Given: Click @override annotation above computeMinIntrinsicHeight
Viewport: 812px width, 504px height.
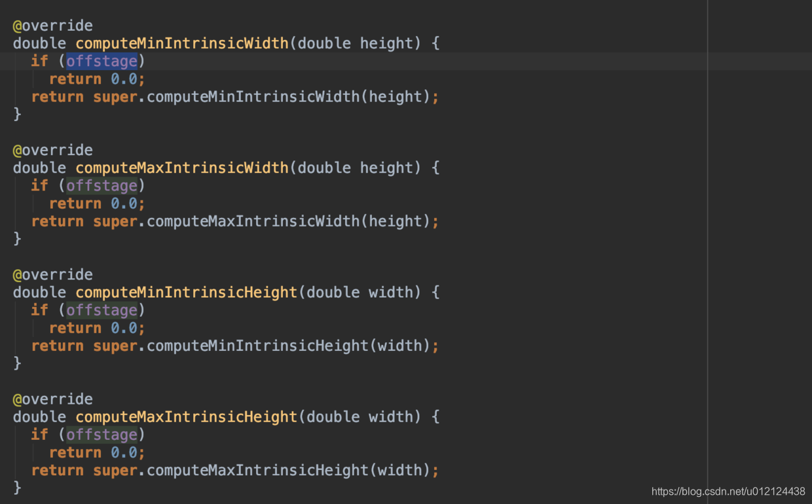Looking at the screenshot, I should [53, 274].
